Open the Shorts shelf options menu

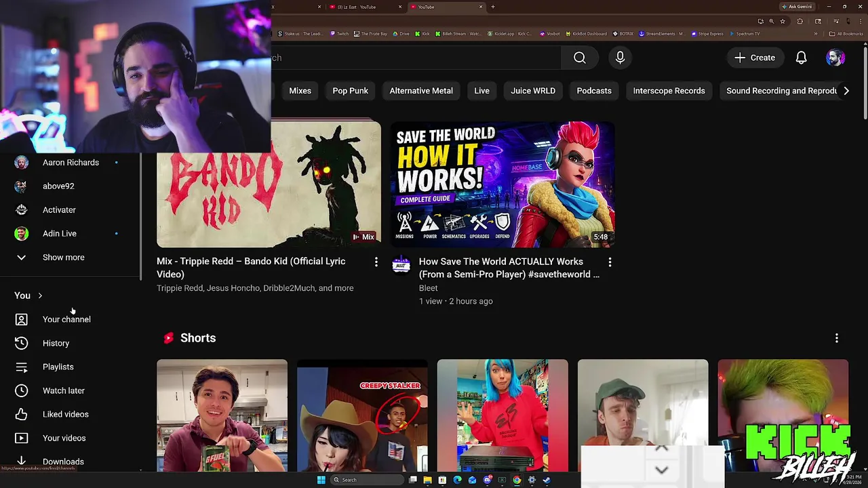tap(837, 338)
